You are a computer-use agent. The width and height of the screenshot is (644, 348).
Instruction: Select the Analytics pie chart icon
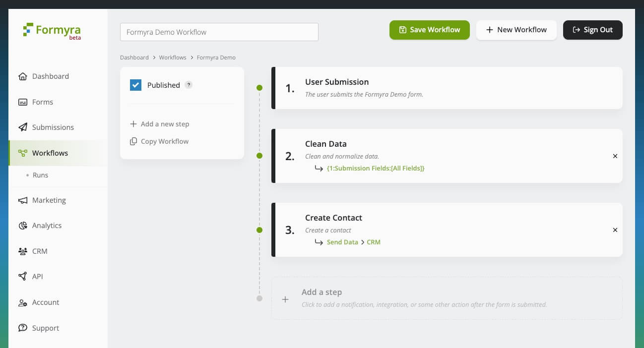[23, 226]
